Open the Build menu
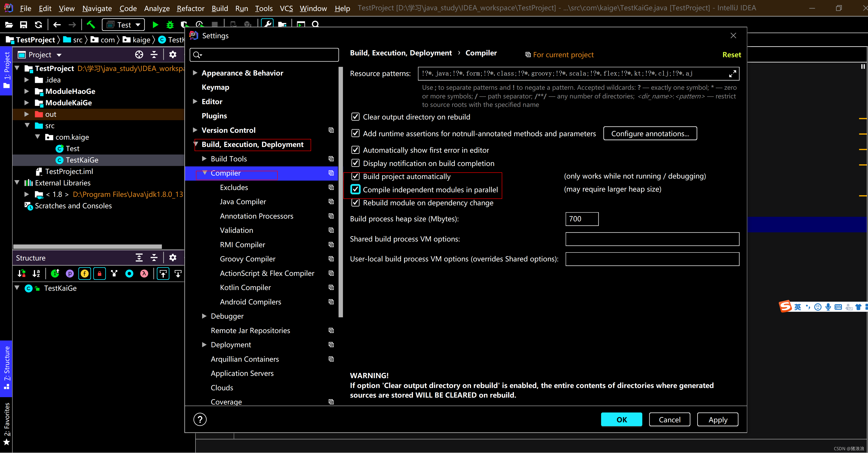 [x=220, y=8]
